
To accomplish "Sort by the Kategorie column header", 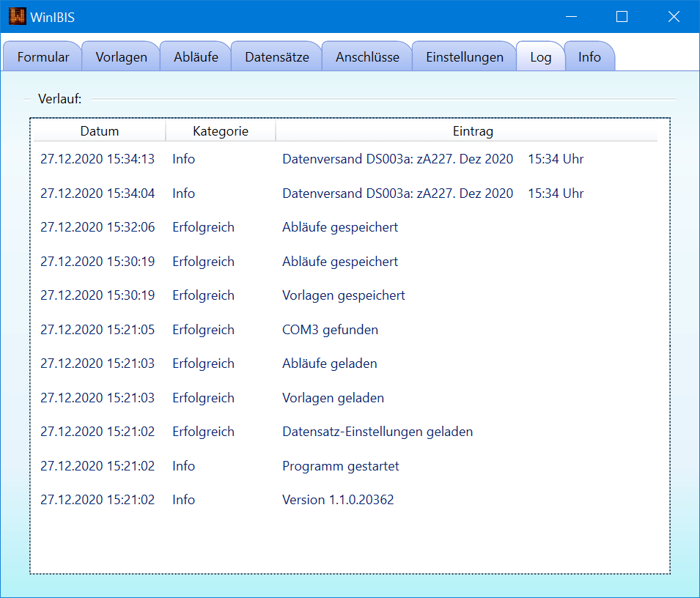I will [221, 131].
